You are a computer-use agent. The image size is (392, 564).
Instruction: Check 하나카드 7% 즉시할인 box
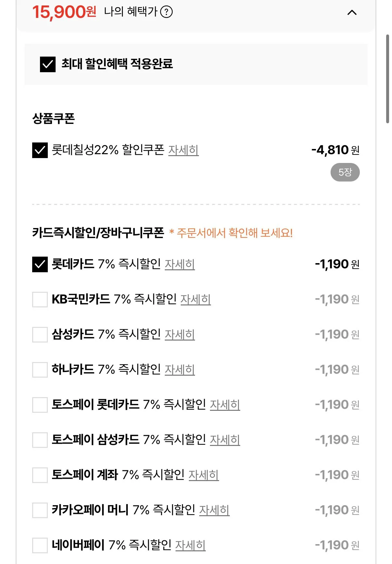[40, 370]
